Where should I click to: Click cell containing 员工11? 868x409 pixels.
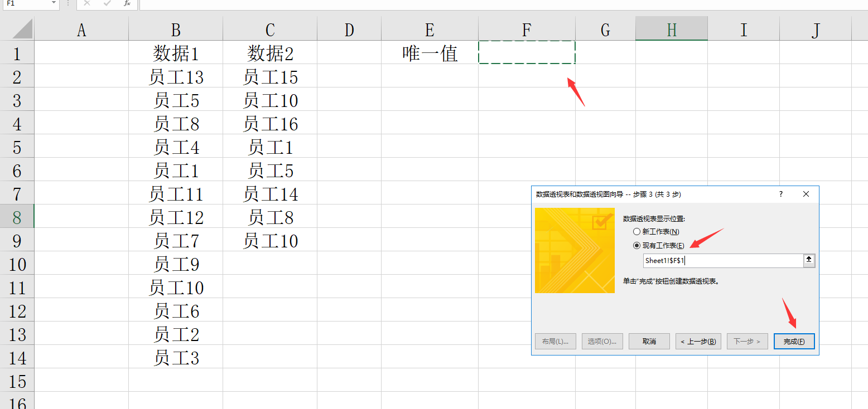coord(176,194)
